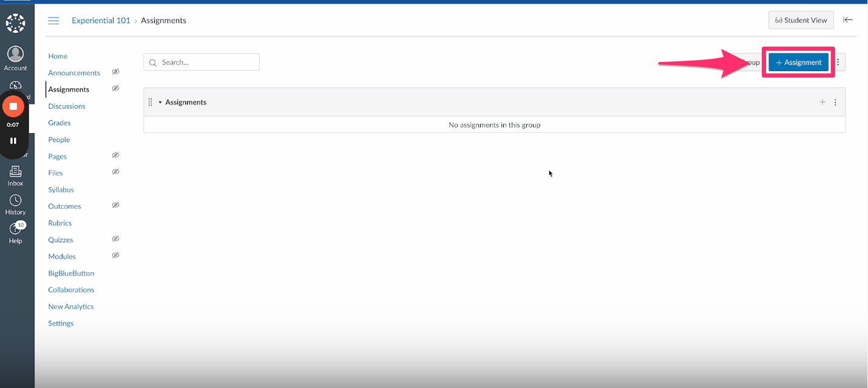Click inside the assignment Search field

coord(201,62)
